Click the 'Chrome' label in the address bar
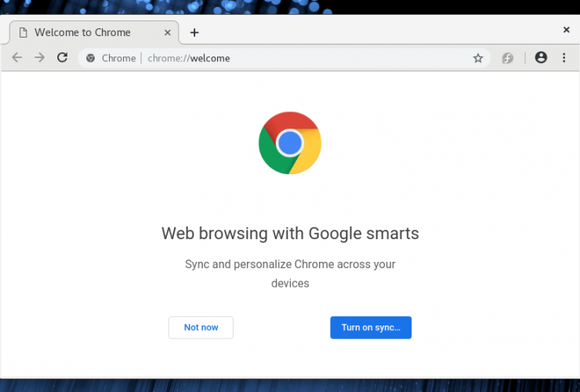The height and width of the screenshot is (392, 580). point(118,58)
